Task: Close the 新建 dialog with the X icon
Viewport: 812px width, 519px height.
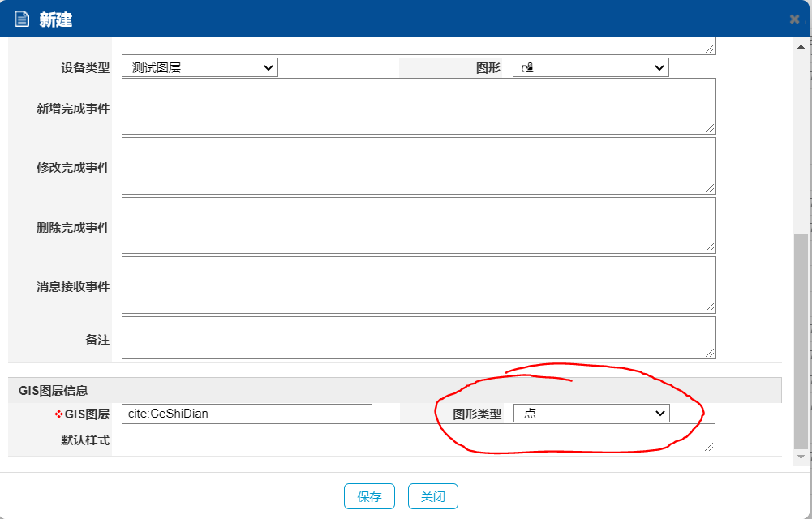Action: coord(794,19)
